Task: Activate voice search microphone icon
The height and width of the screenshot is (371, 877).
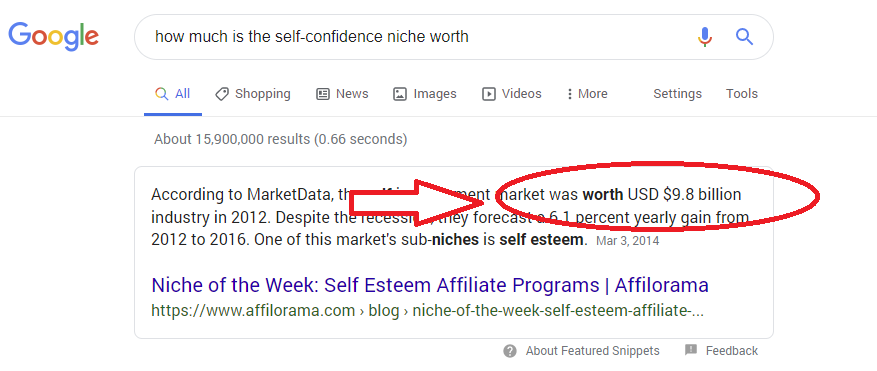Action: click(x=705, y=37)
